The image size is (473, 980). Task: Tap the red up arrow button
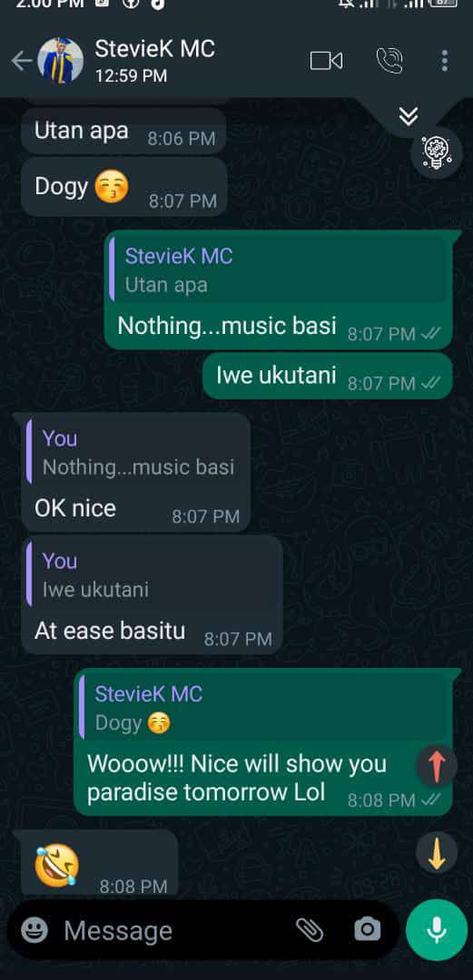click(x=437, y=766)
